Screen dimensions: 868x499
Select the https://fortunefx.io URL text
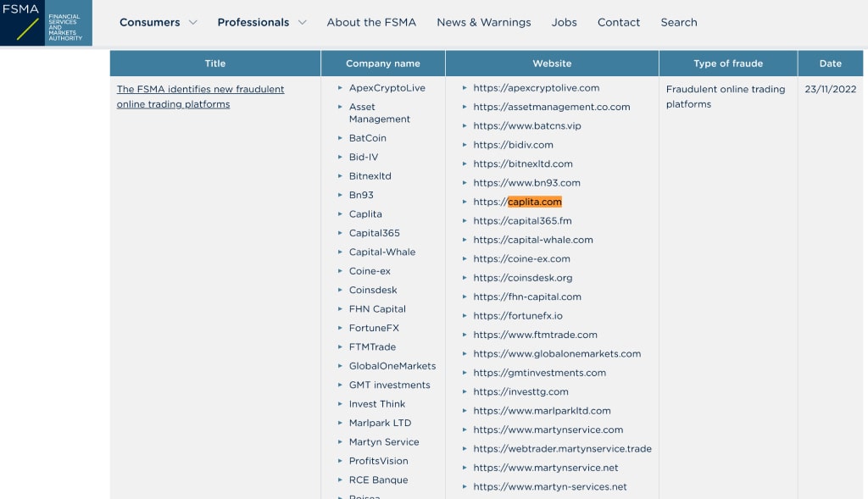(x=518, y=316)
